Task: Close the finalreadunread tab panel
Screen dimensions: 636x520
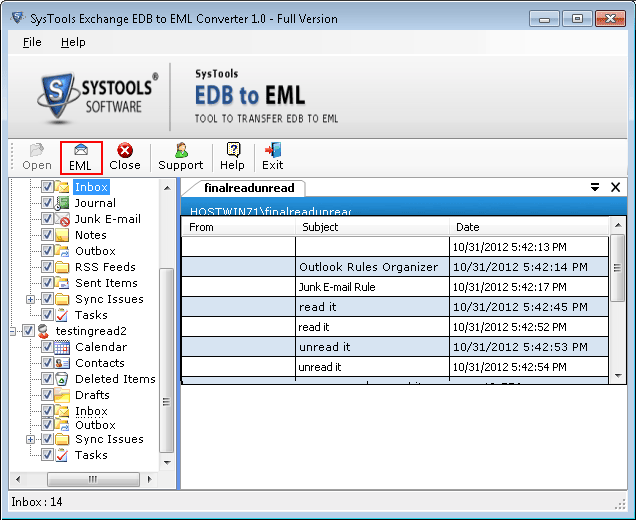Action: (x=615, y=187)
